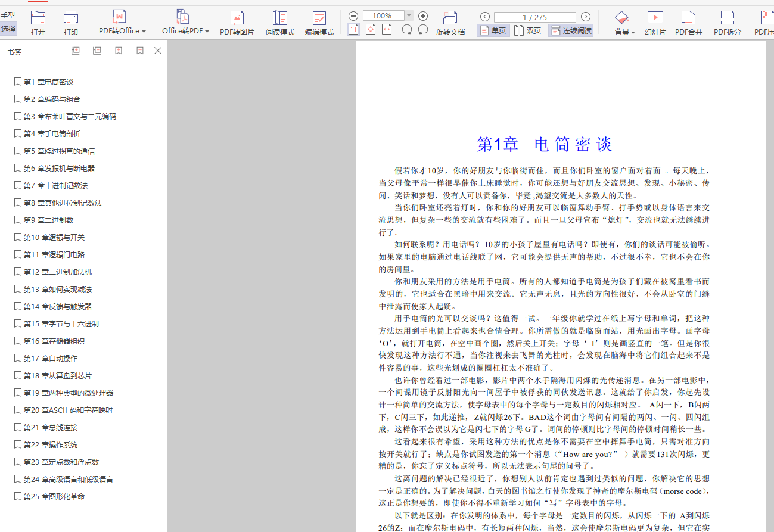Activate the 手型 hand tool

tap(8, 15)
